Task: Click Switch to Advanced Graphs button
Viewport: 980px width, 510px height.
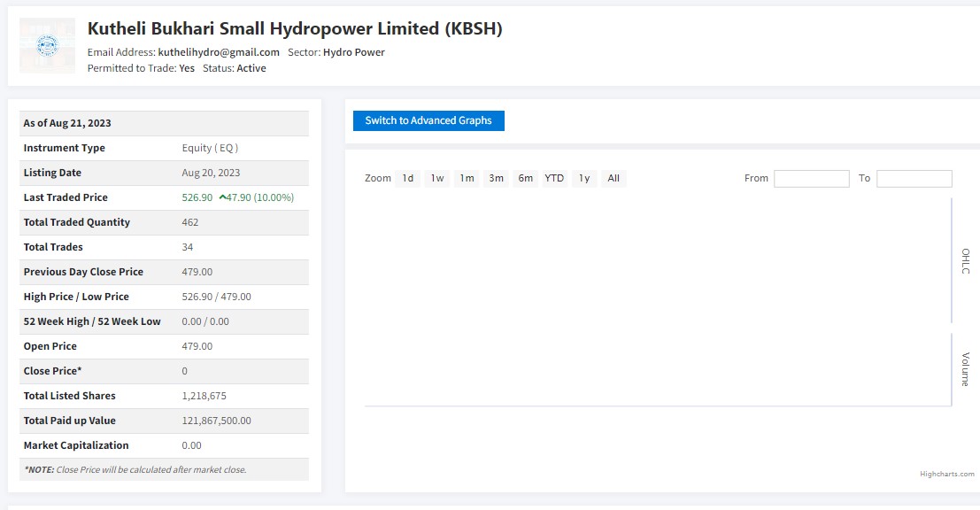Action: tap(428, 120)
